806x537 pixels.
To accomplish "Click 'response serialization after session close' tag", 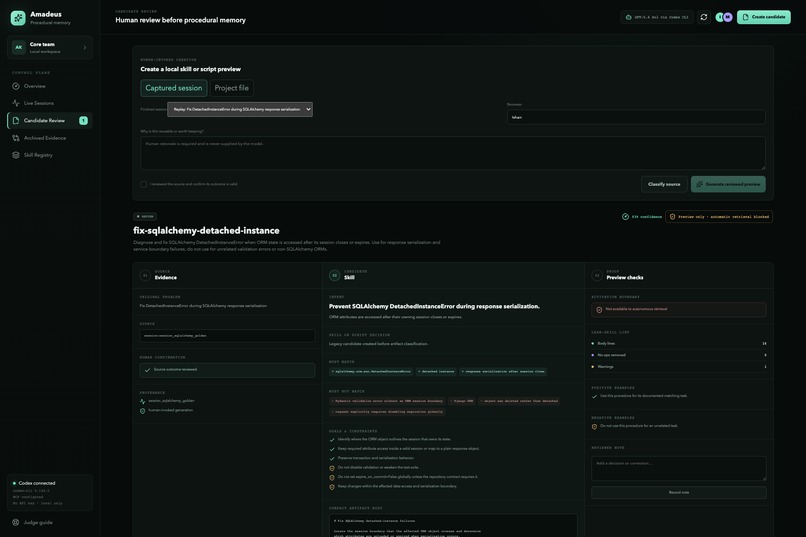I will tap(503, 372).
